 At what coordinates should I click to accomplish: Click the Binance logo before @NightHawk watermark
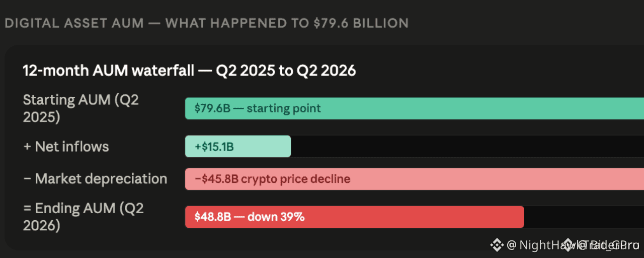tap(497, 245)
